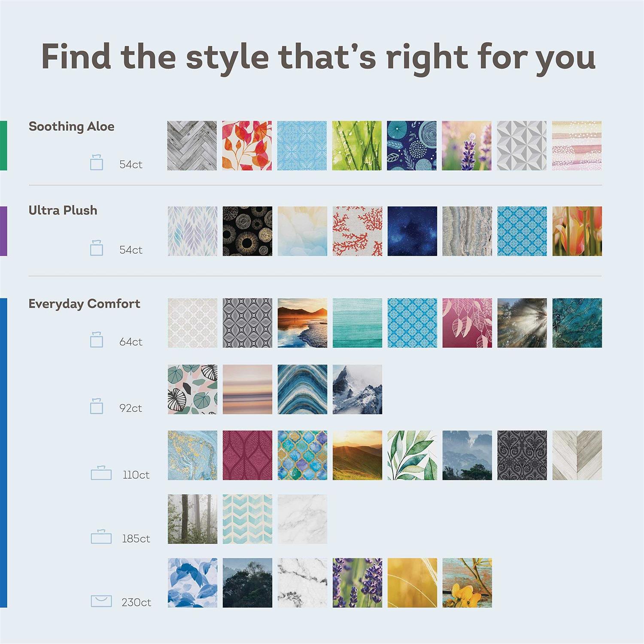Click the Everyday Comfort heading
The width and height of the screenshot is (644, 644).
point(84,304)
